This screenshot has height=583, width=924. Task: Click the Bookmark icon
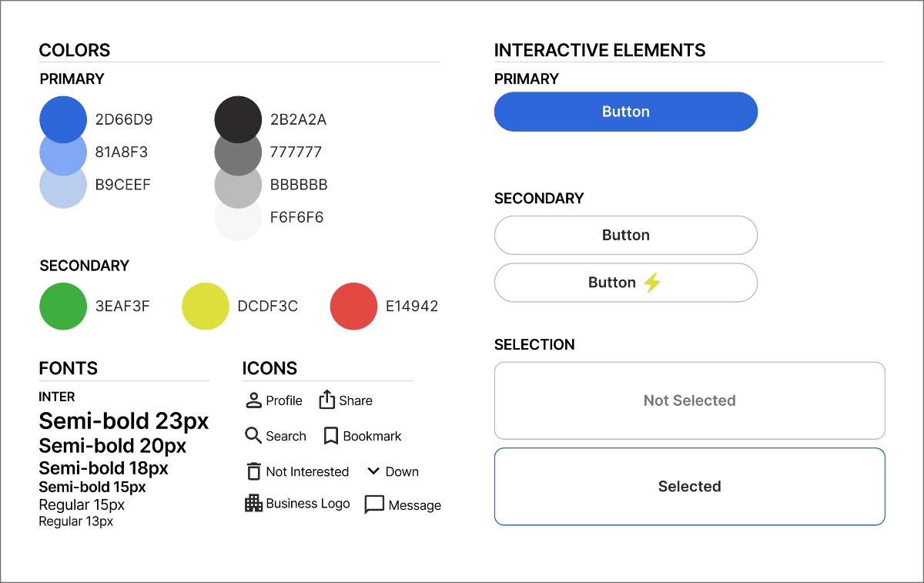(331, 436)
